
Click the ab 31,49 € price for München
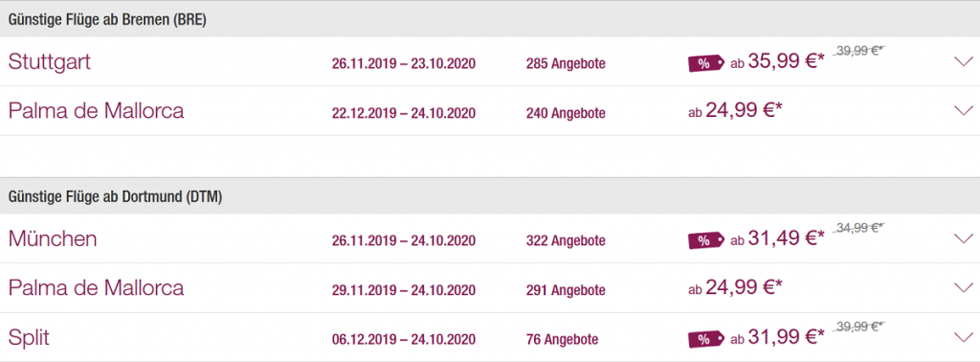coord(777,238)
